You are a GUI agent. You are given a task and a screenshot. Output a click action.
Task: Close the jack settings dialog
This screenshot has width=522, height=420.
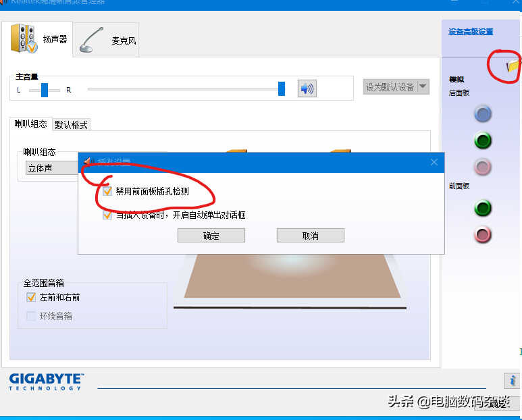coord(434,162)
